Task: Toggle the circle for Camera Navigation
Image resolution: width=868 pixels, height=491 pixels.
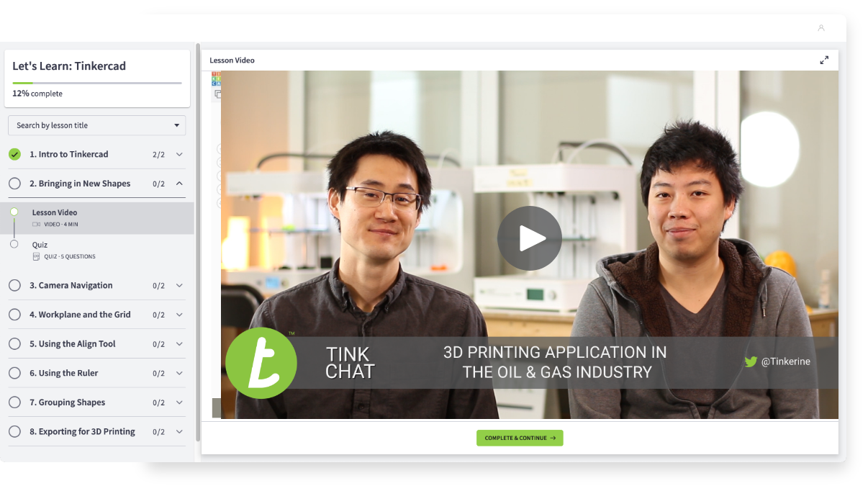Action: (x=14, y=285)
